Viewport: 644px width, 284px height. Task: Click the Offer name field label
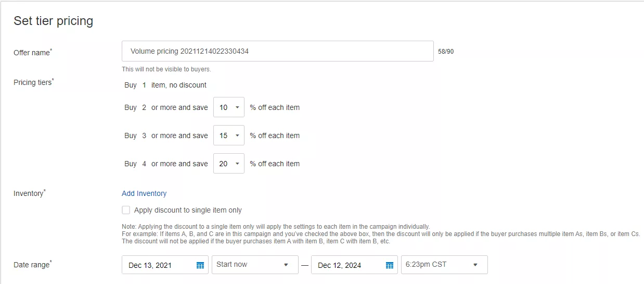pyautogui.click(x=32, y=53)
